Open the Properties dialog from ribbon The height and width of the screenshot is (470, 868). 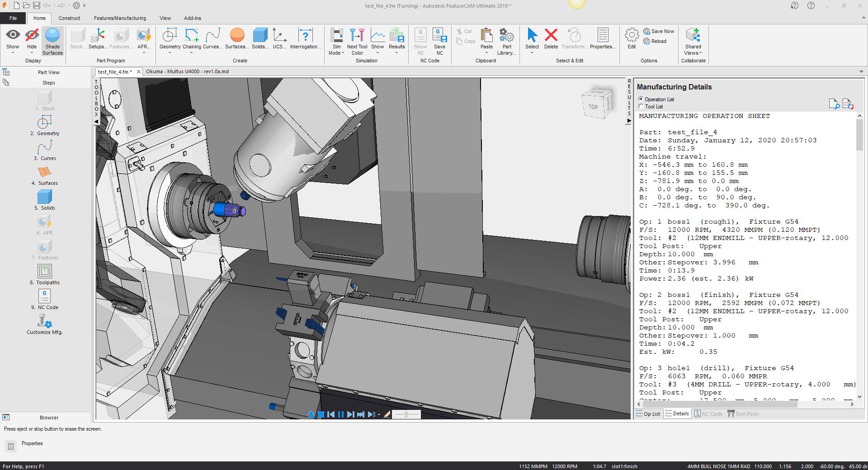pyautogui.click(x=603, y=38)
